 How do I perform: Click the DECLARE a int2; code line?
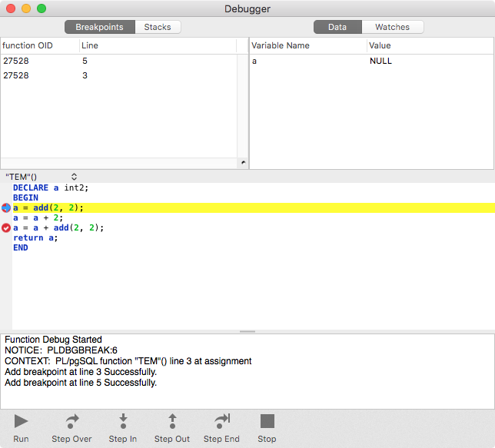click(51, 187)
